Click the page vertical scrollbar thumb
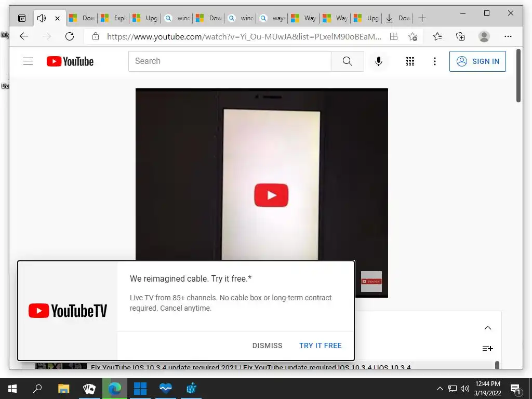Screen dimensions: 532x399 point(518,75)
